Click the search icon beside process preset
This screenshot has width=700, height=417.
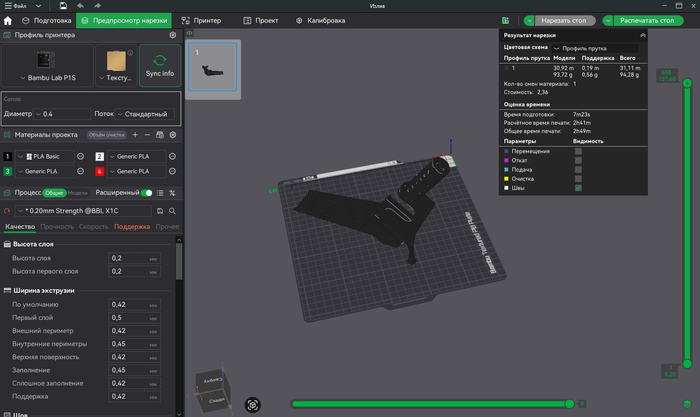pyautogui.click(x=172, y=211)
